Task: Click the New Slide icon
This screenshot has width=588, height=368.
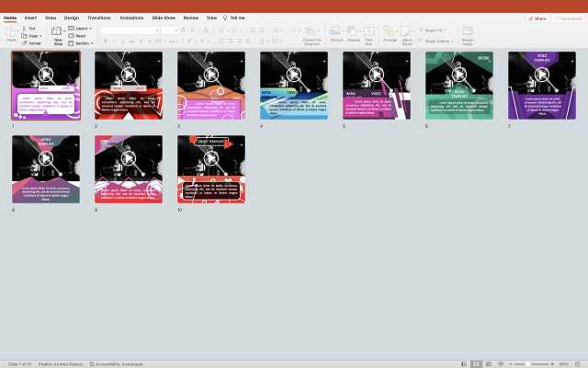Action: coord(58,32)
